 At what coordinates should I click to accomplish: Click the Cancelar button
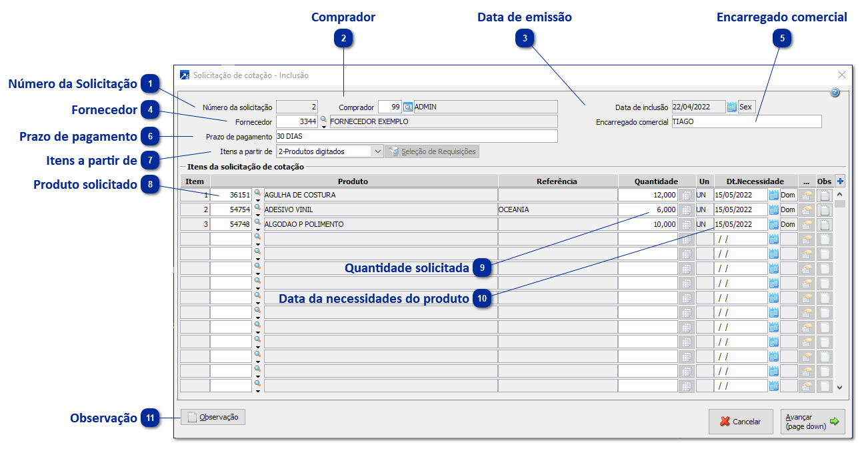(741, 422)
